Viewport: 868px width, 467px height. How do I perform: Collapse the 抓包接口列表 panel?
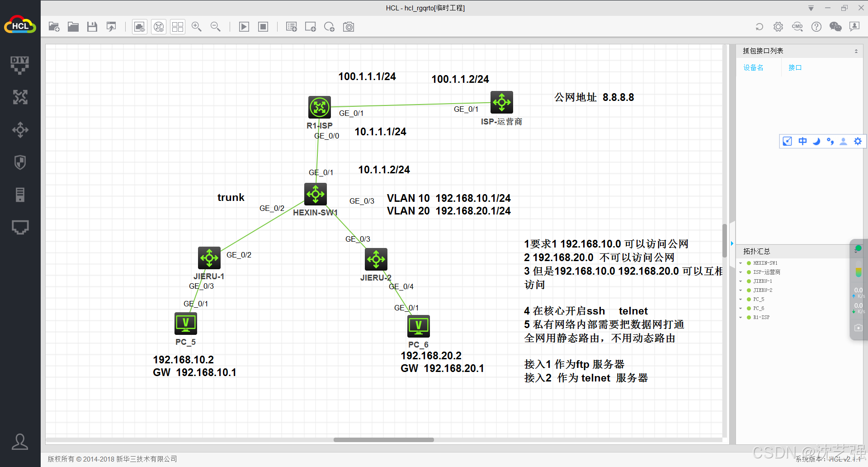point(856,51)
